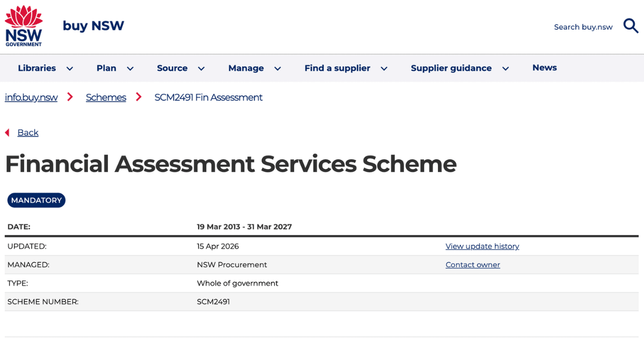
Task: Follow the Schemes breadcrumb link
Action: click(106, 97)
